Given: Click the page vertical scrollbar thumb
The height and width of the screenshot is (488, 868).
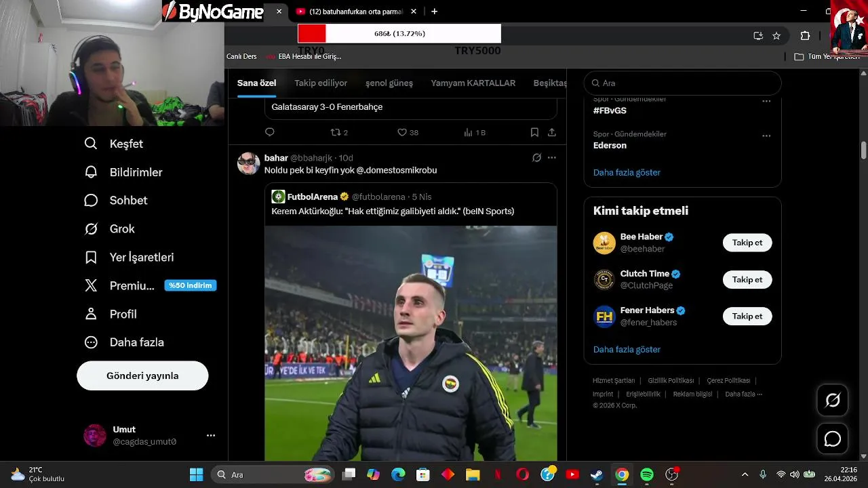Looking at the screenshot, I should (863, 150).
